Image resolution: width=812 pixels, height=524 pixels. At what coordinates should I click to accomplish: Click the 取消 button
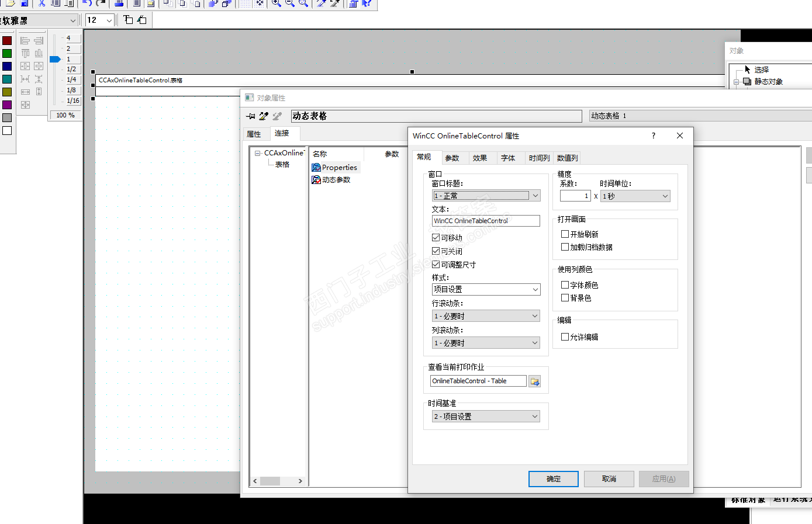click(x=609, y=479)
